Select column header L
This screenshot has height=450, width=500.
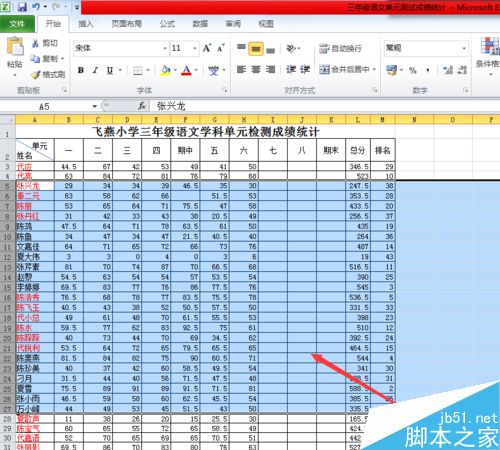point(358,120)
